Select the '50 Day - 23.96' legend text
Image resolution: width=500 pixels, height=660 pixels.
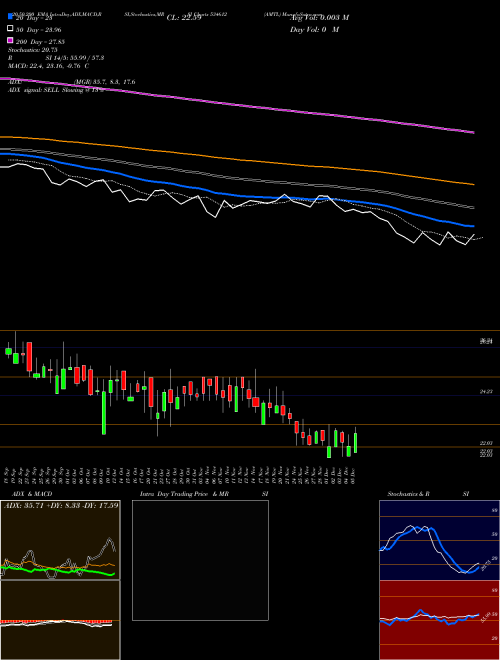click(x=40, y=30)
